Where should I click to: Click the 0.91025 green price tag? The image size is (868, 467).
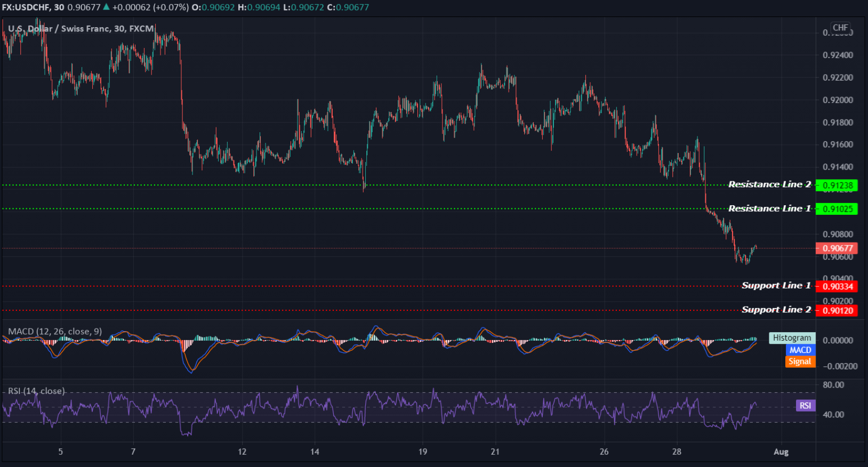tap(837, 209)
